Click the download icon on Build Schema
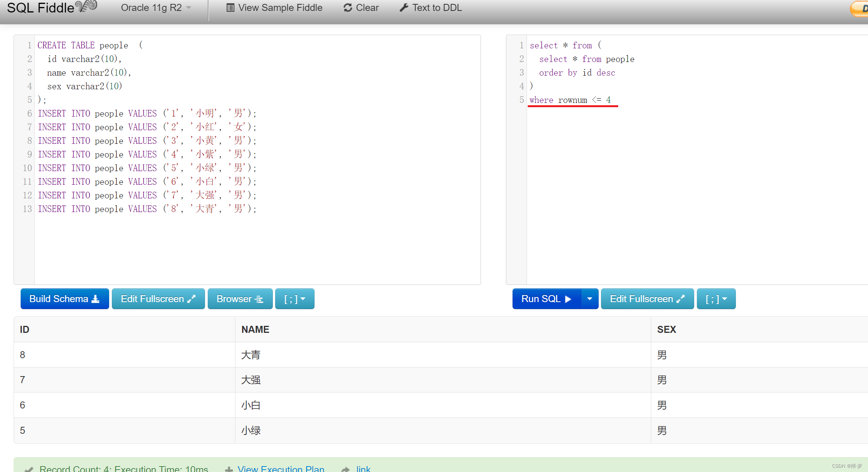 coord(95,299)
